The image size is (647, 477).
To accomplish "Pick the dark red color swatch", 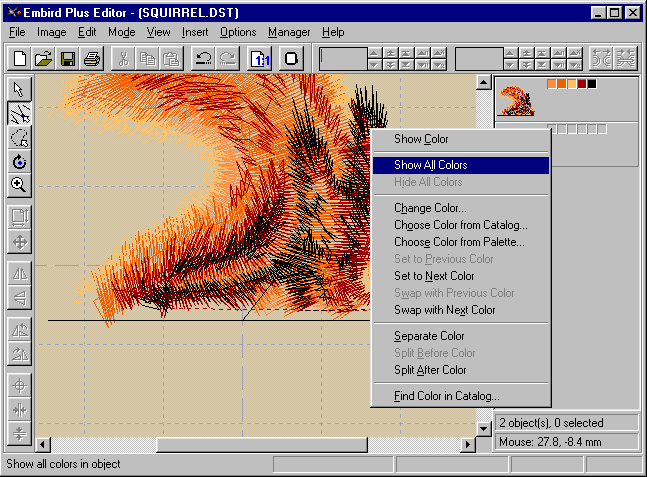I will tap(582, 84).
